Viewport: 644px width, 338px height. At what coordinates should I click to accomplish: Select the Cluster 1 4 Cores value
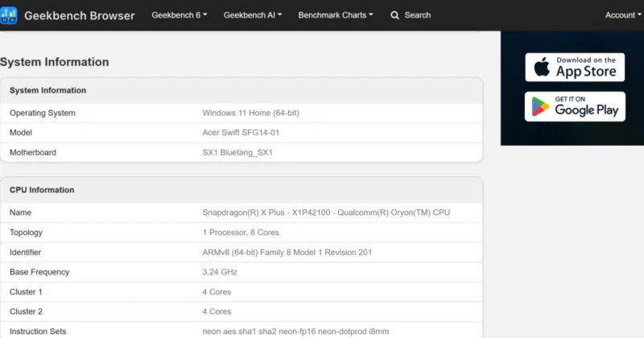[x=217, y=292]
